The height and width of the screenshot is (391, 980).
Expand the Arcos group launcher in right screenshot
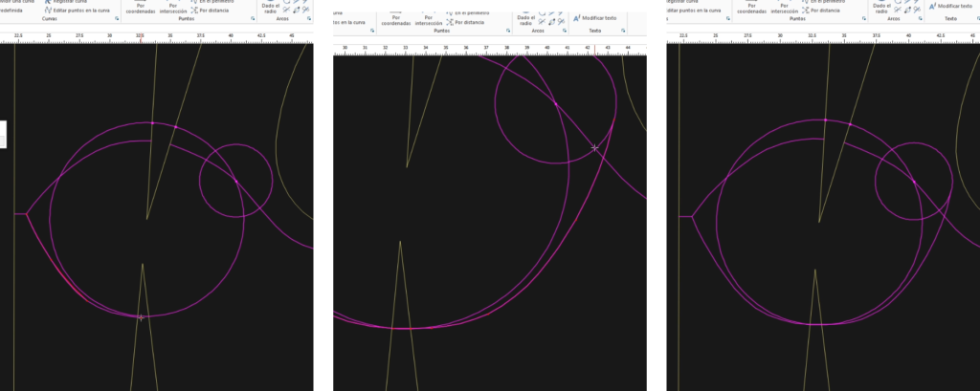(x=920, y=19)
